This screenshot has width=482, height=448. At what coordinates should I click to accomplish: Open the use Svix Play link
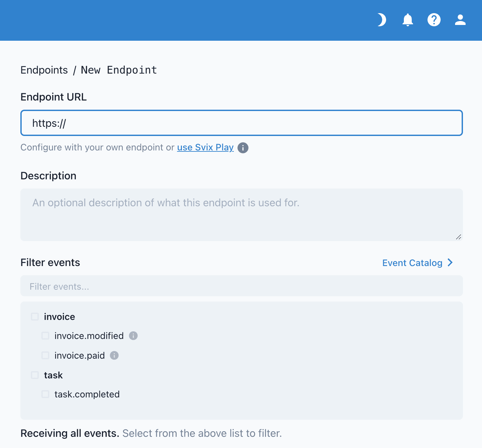click(x=205, y=147)
